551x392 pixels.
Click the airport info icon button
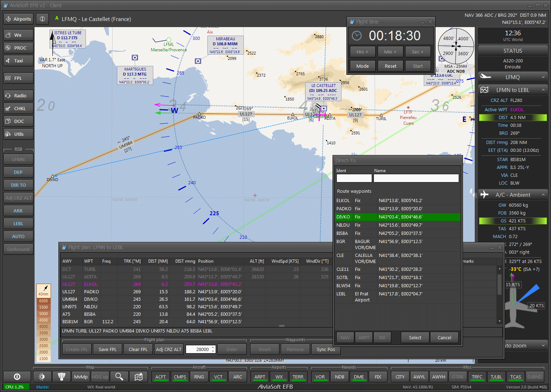coord(42,19)
